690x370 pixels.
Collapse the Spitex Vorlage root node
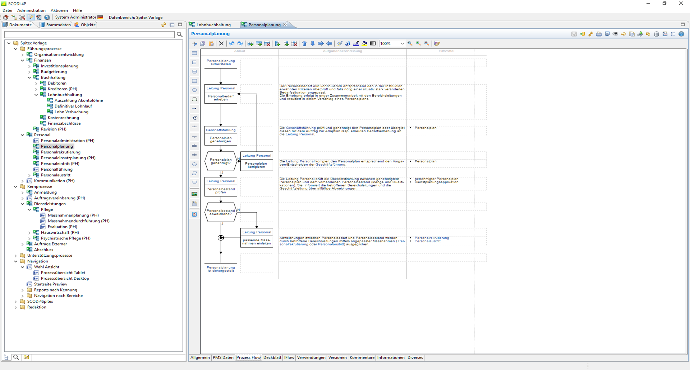pyautogui.click(x=9, y=43)
